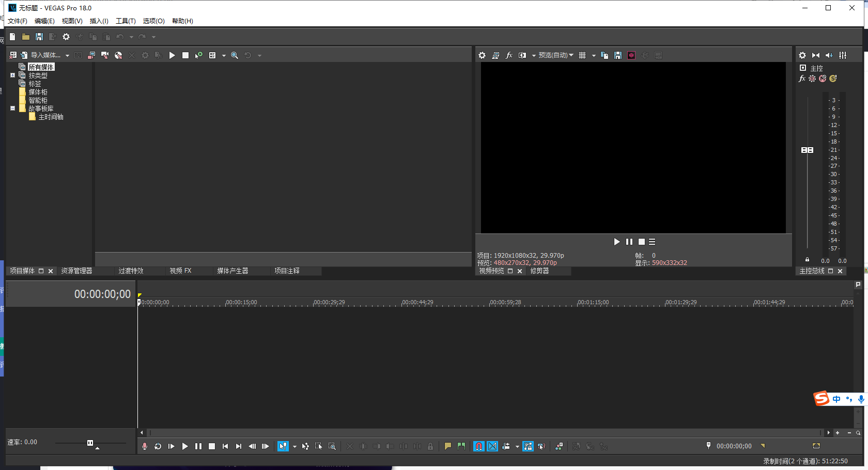Viewport: 868px width, 470px height.
Task: Open the 导入媒体 dropdown arrow
Action: point(67,56)
